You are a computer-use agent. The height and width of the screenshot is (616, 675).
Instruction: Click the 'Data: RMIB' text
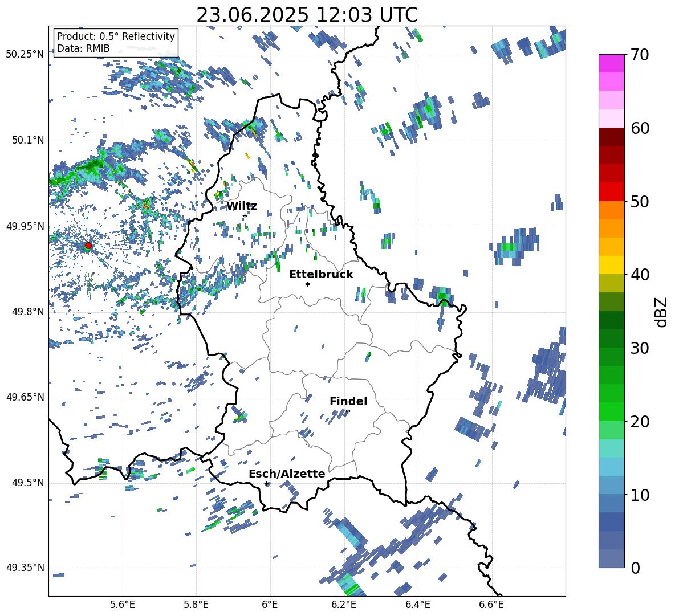(83, 48)
